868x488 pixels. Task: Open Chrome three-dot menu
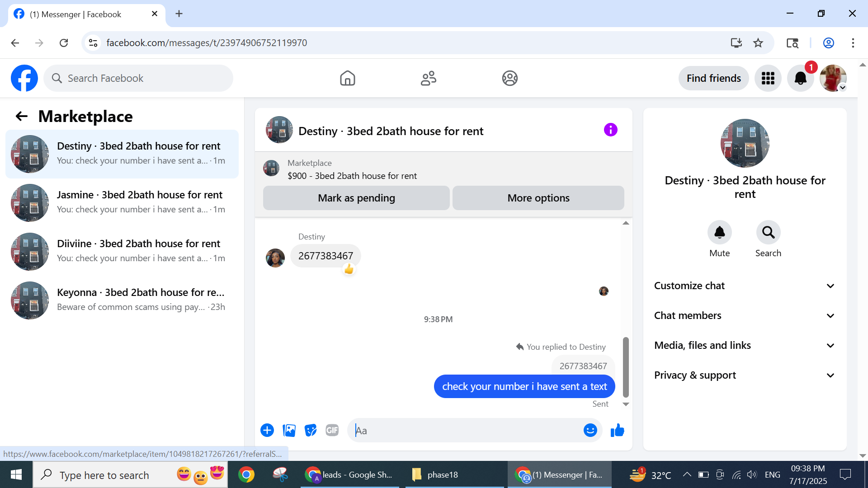pyautogui.click(x=853, y=43)
